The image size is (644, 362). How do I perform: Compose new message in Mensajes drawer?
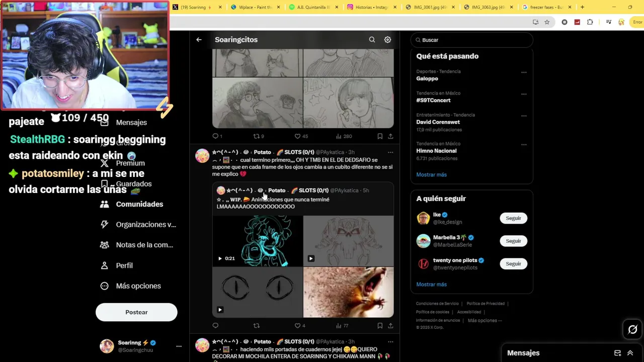pos(618,353)
